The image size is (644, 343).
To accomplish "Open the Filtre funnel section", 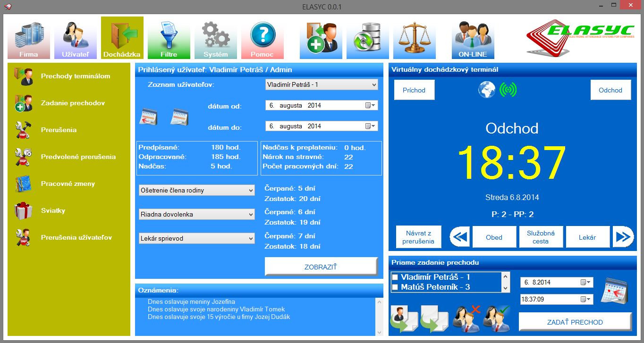I will 169,38.
